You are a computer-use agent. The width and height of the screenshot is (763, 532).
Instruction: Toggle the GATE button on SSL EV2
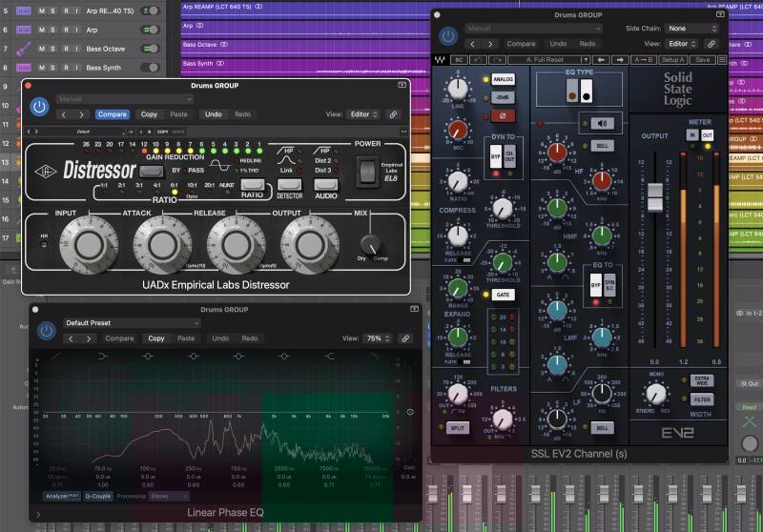coord(503,295)
